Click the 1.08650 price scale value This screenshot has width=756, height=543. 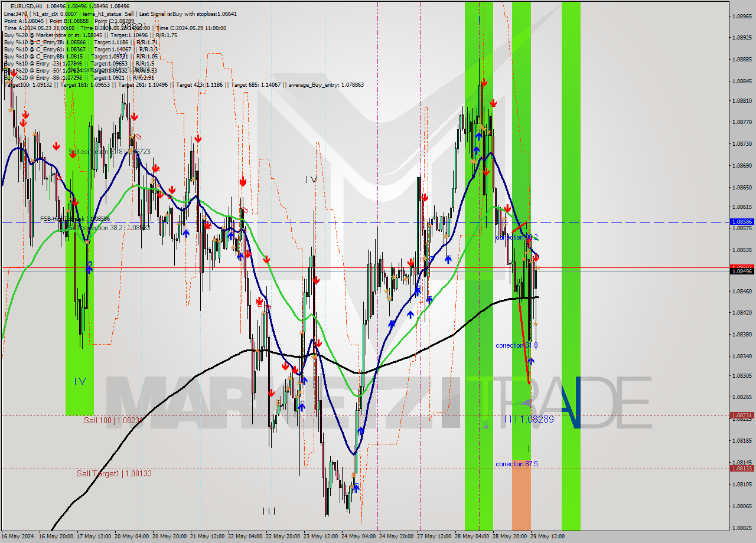[742, 187]
